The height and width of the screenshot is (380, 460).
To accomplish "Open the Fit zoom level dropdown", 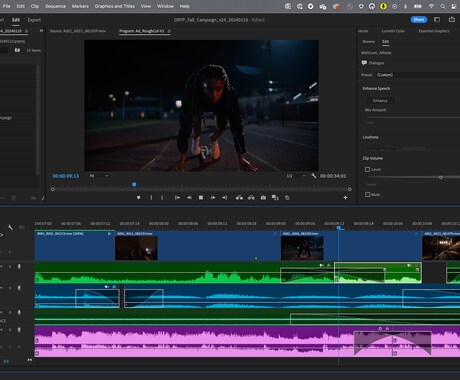I will click(x=99, y=176).
